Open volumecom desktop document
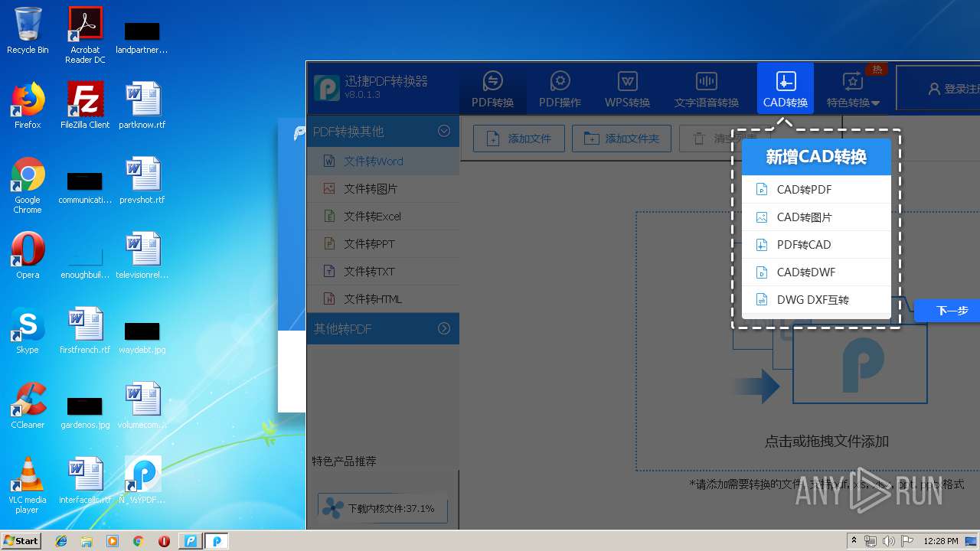Screen dimensions: 980x551 [142, 406]
